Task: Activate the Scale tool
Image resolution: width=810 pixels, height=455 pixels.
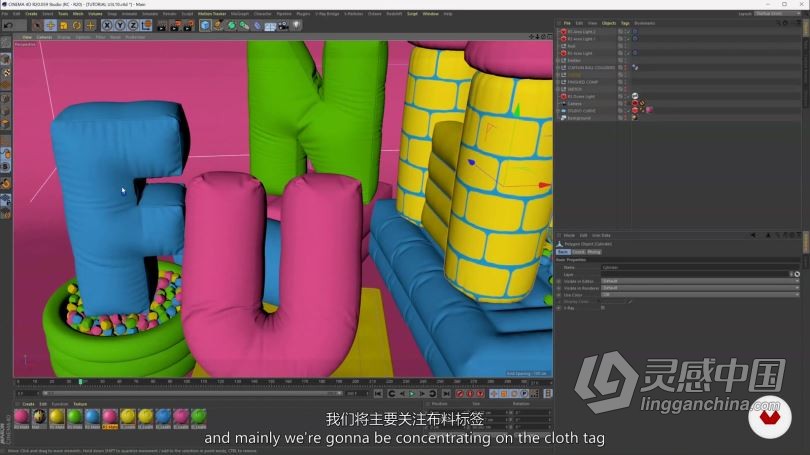Action: (64, 25)
